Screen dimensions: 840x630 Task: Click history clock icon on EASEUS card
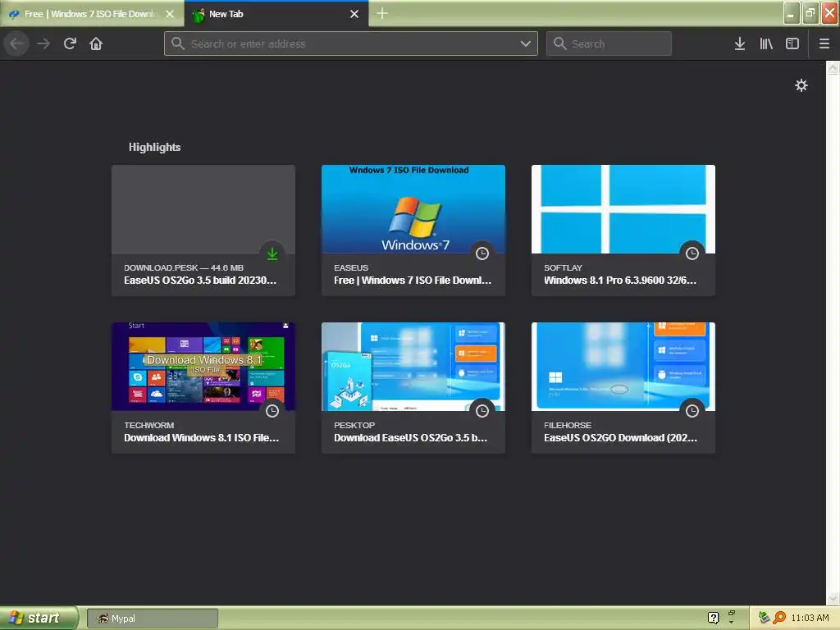coord(482,253)
